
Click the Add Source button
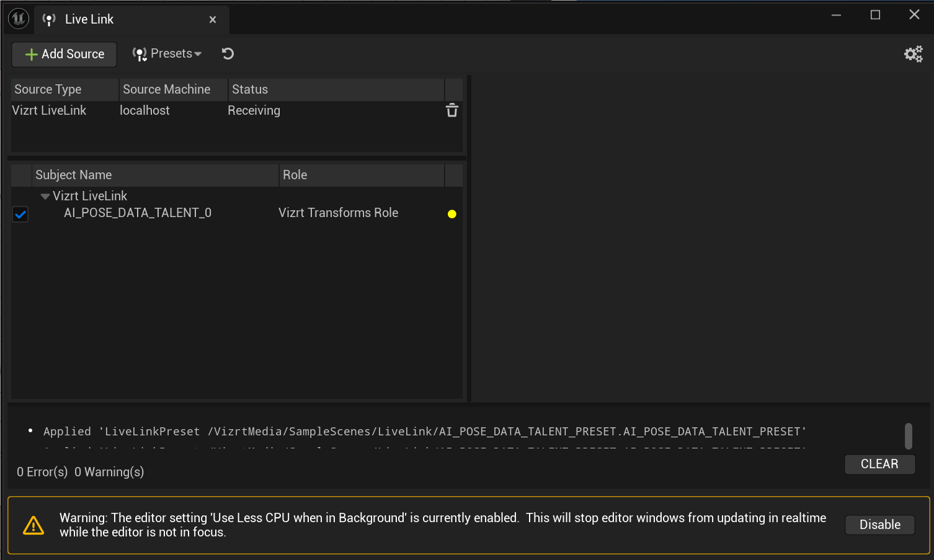tap(64, 55)
